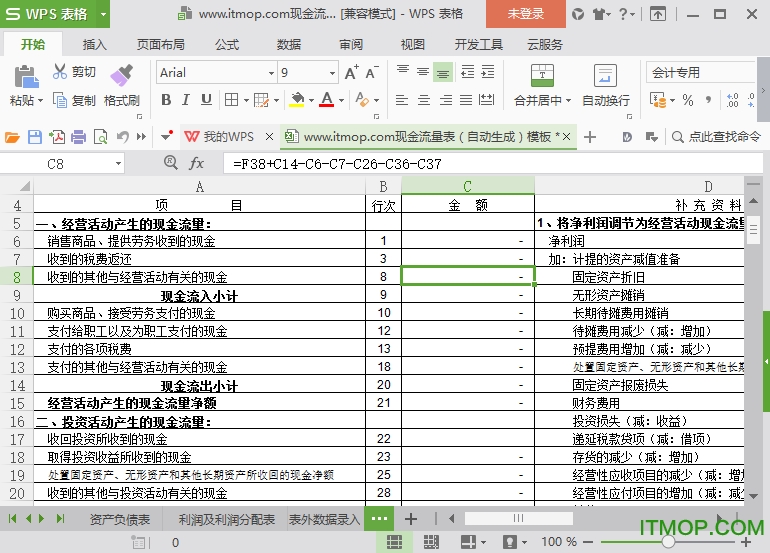Apply cell borders icon

coord(231,100)
